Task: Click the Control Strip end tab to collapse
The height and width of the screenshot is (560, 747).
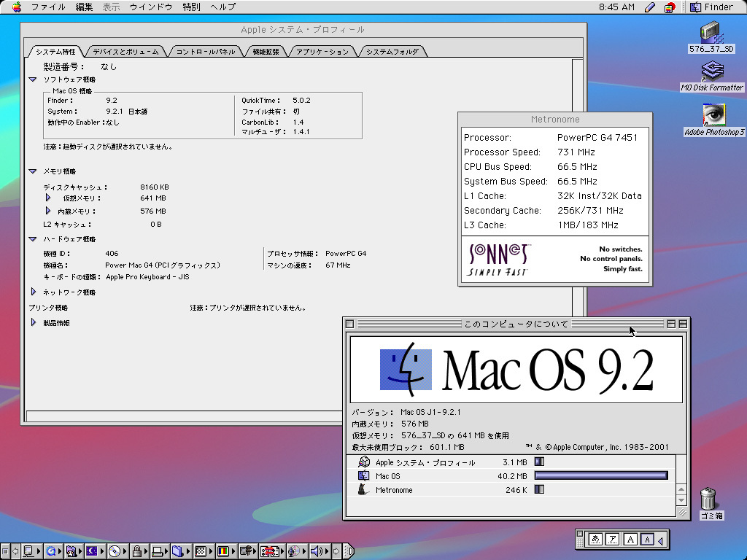Action: [x=349, y=551]
